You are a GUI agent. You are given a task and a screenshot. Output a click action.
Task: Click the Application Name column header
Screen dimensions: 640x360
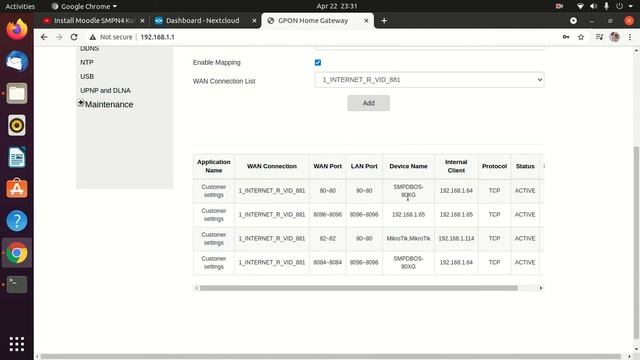214,166
